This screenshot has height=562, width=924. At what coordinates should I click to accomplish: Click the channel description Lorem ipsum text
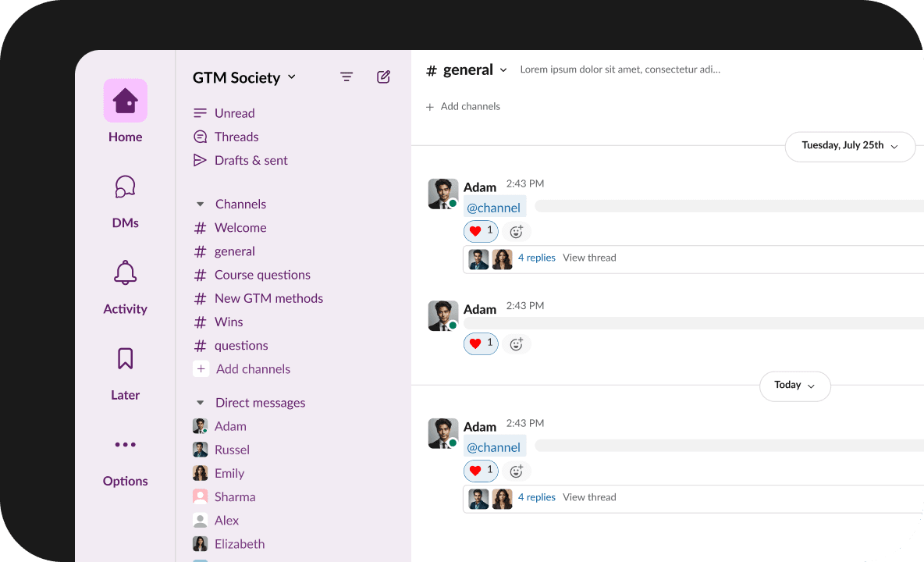pyautogui.click(x=620, y=69)
